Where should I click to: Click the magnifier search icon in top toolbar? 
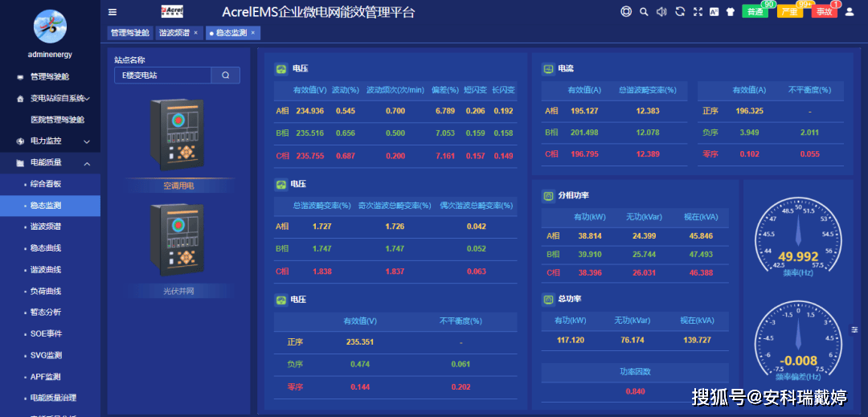click(x=644, y=11)
